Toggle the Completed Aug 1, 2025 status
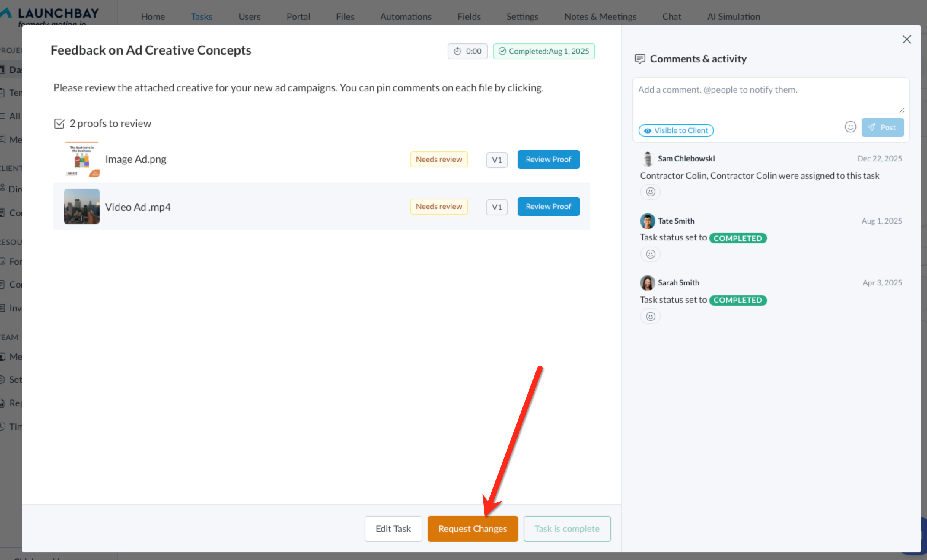Viewport: 927px width, 560px height. click(544, 51)
